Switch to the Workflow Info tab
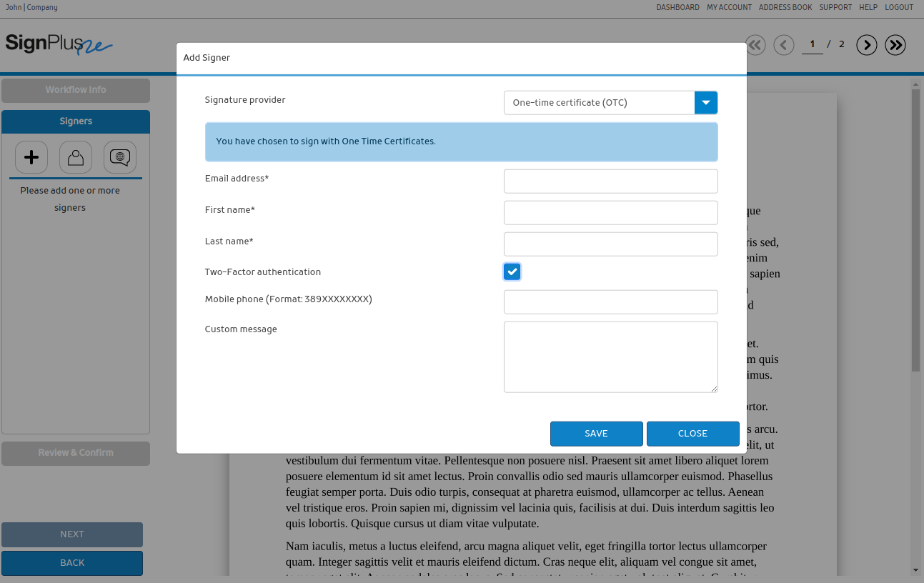The image size is (924, 583). [x=76, y=90]
